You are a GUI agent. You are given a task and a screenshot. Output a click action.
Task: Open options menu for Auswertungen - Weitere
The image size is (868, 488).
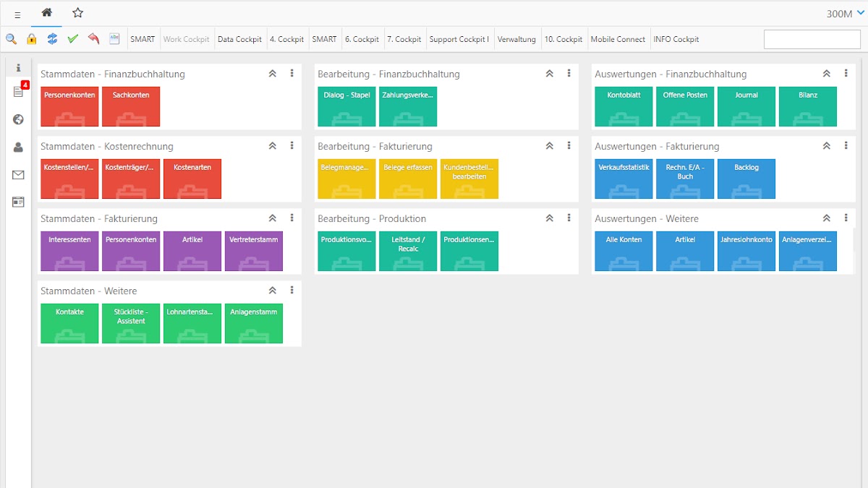[846, 218]
